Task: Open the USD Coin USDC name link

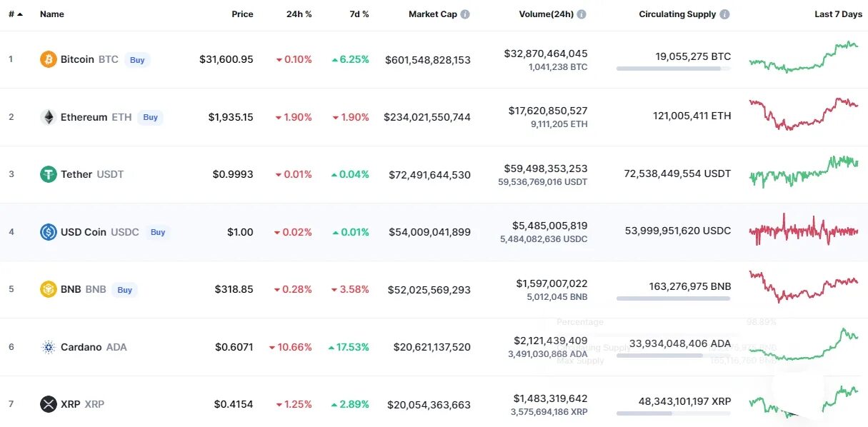Action: click(x=100, y=232)
